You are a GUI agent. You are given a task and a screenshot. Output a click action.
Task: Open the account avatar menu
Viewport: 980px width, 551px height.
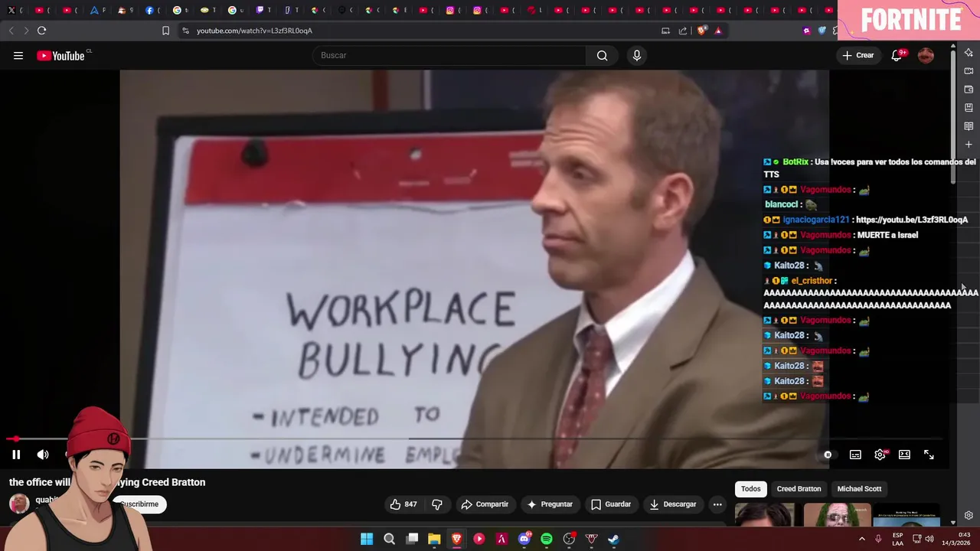(926, 55)
